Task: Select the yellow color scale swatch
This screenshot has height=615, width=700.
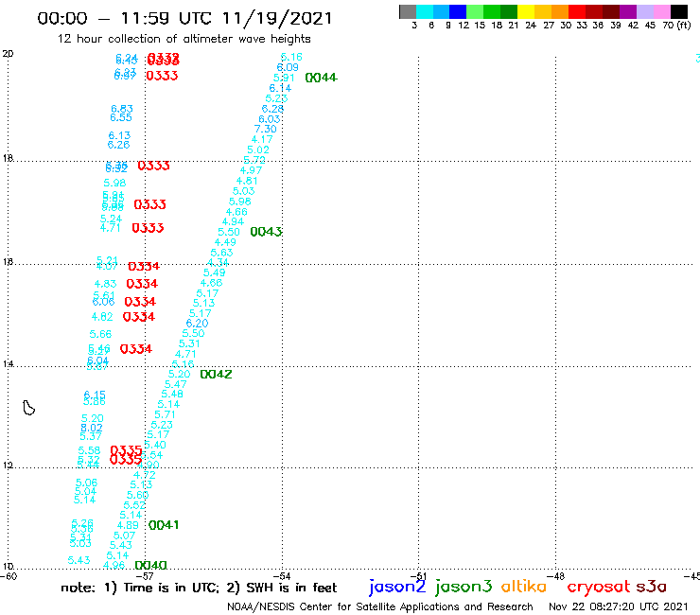Action: click(x=526, y=12)
